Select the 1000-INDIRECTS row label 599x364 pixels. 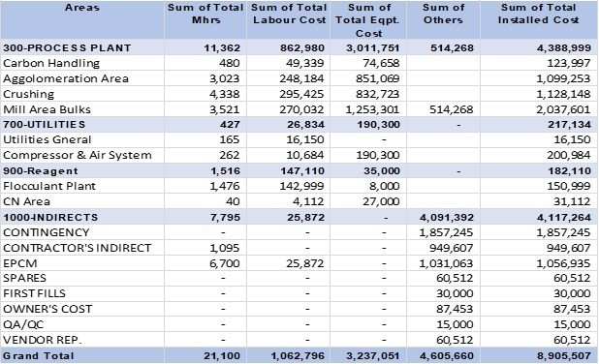click(x=50, y=218)
